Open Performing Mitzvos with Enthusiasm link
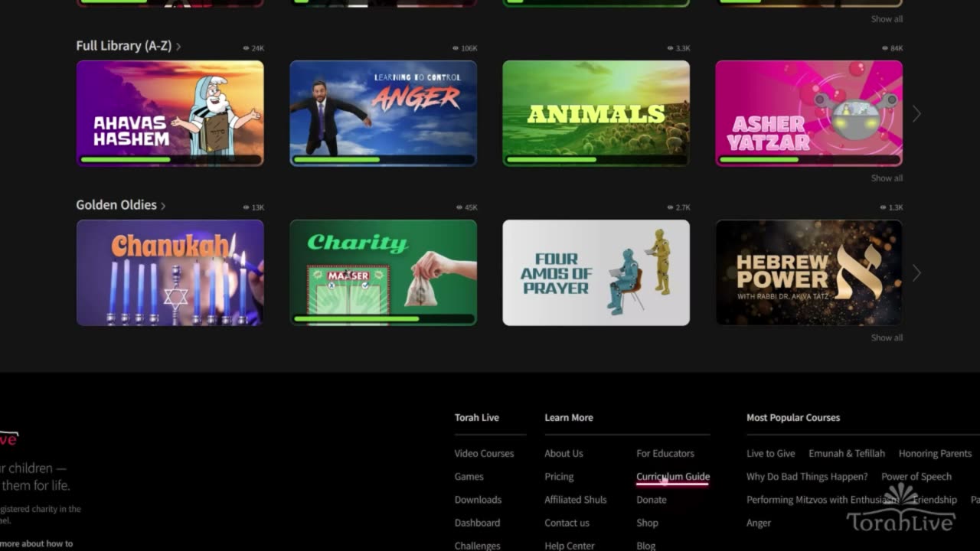This screenshot has height=551, width=980. click(822, 500)
